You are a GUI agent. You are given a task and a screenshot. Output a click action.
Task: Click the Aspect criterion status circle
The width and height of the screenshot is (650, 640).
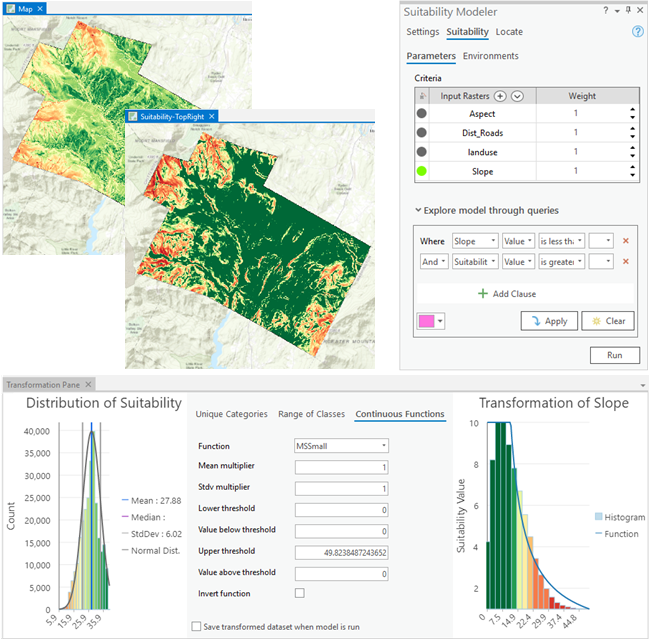(x=422, y=115)
